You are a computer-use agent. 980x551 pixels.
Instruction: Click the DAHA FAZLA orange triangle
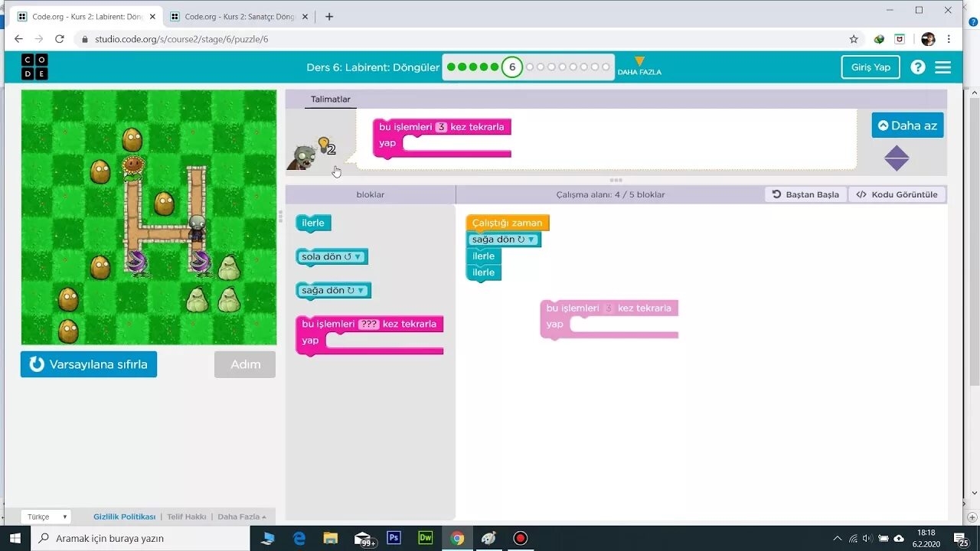[639, 61]
